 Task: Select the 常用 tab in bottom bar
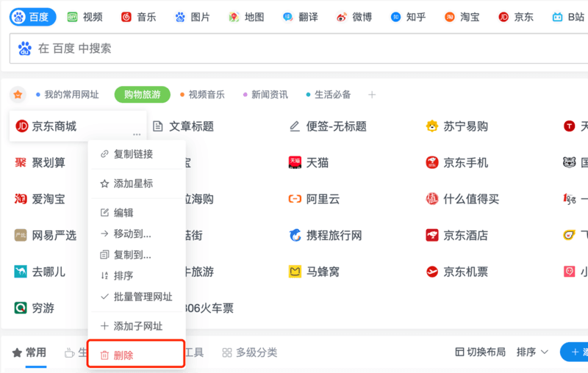point(29,352)
